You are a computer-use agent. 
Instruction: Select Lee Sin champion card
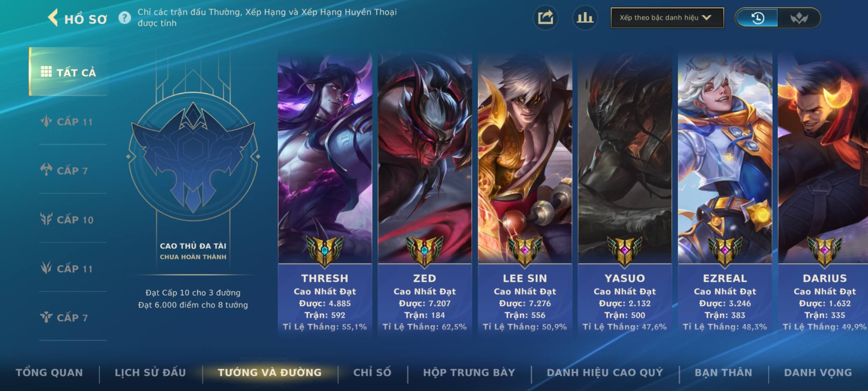click(525, 194)
